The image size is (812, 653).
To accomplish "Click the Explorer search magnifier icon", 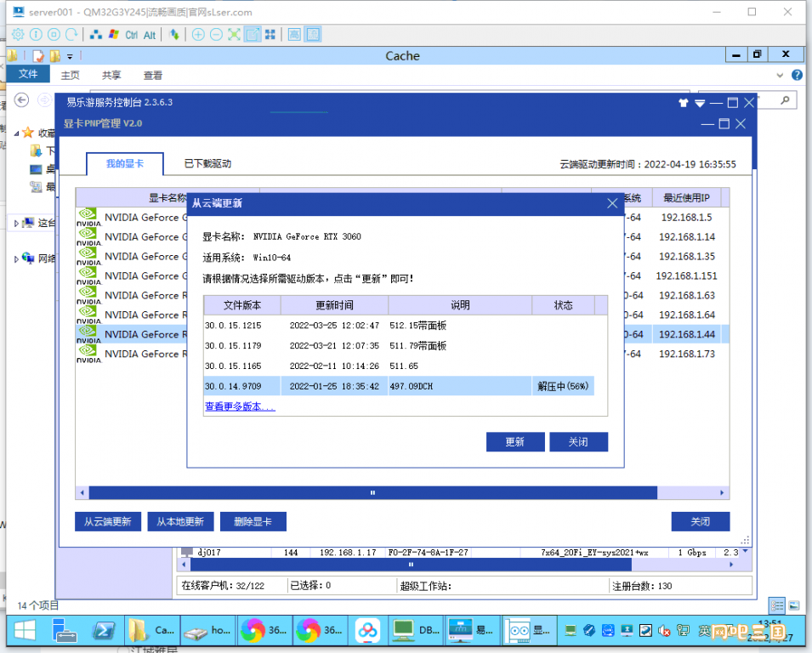I will [785, 100].
